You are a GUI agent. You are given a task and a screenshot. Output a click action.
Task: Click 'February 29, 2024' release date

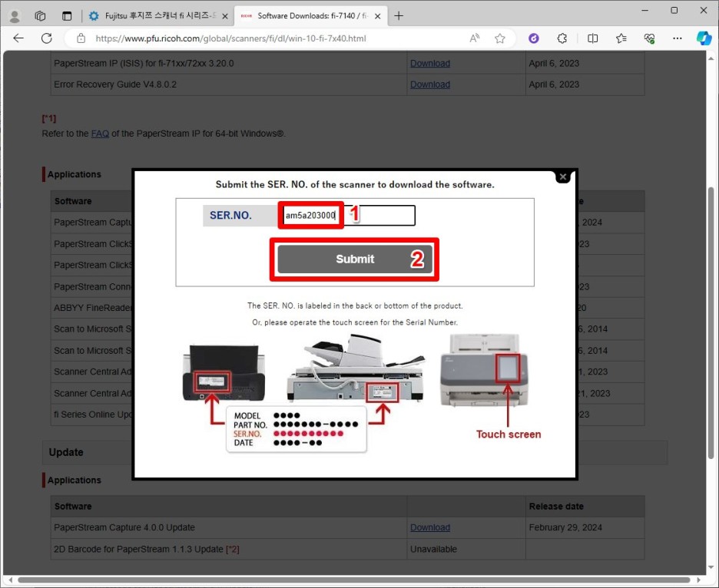click(565, 527)
